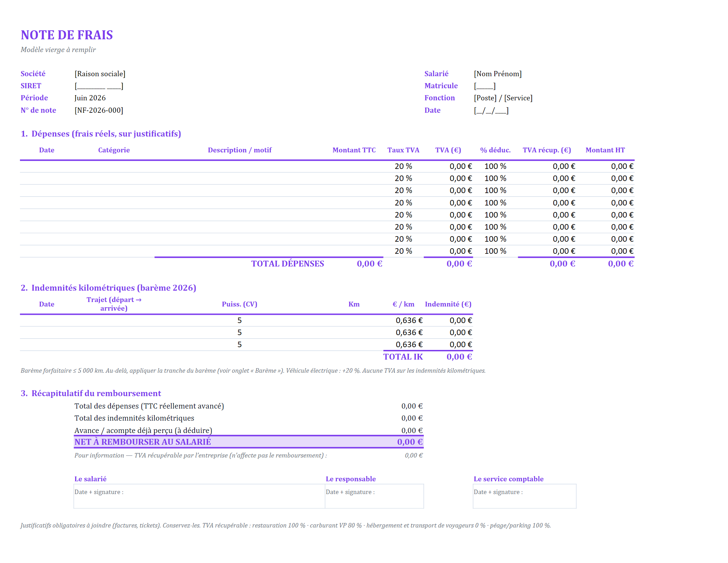Click the "Barème forfaitaire ≤ 5 000 km" note
Screen dimensions: 728x563
(x=253, y=371)
